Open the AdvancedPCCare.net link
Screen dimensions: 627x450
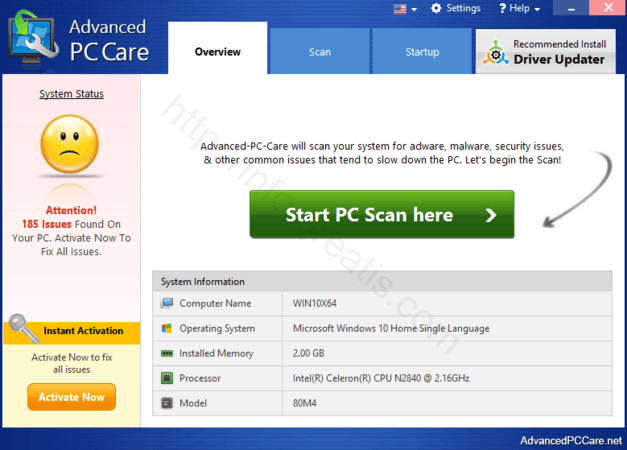tap(568, 440)
